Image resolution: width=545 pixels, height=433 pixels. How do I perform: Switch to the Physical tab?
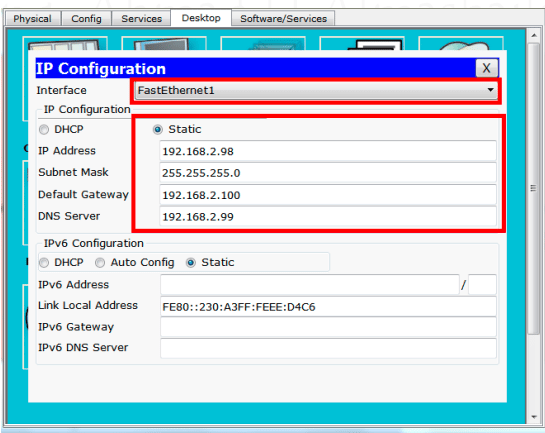[33, 18]
